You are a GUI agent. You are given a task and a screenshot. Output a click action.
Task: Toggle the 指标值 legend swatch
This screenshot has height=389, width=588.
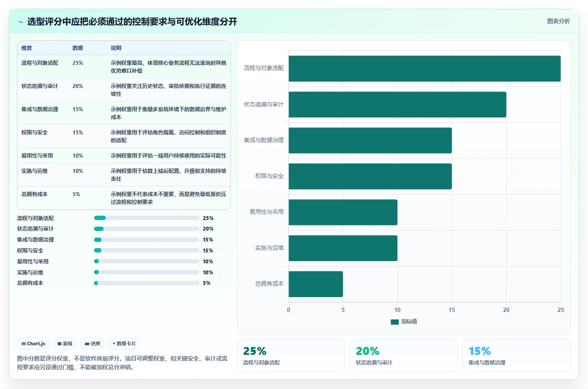point(395,322)
